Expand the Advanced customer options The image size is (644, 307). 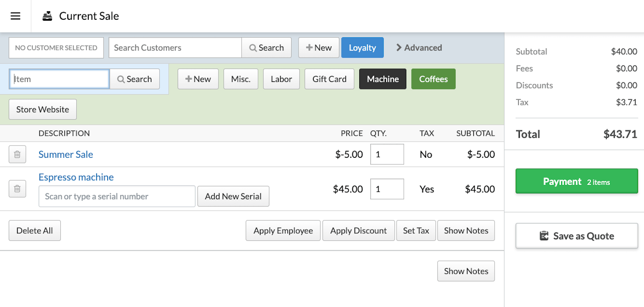[419, 47]
